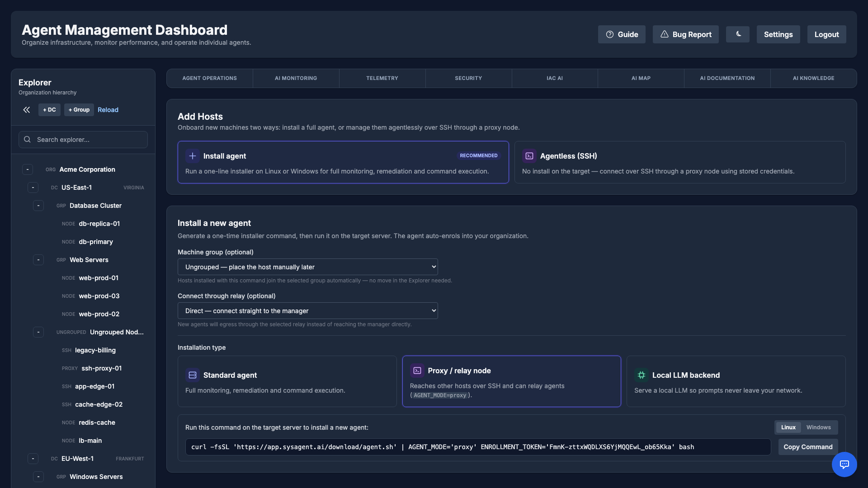The image size is (868, 488).
Task: Open Settings from the header
Action: (x=778, y=34)
